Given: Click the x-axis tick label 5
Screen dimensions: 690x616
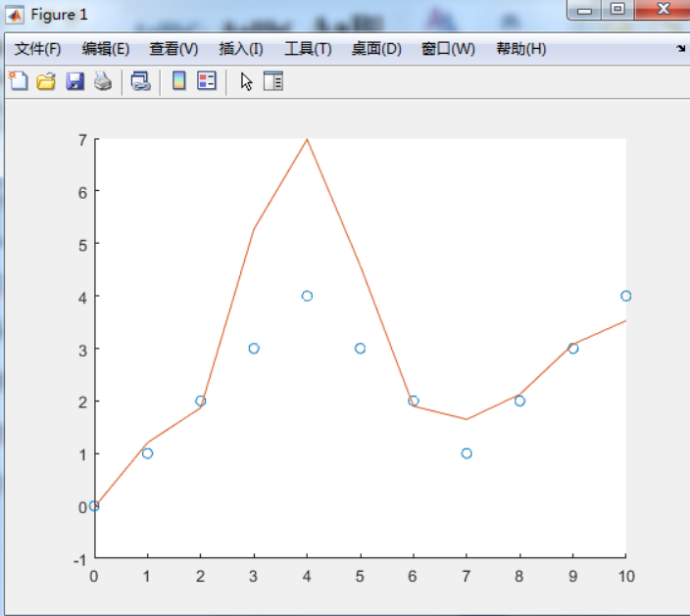Looking at the screenshot, I should [360, 577].
